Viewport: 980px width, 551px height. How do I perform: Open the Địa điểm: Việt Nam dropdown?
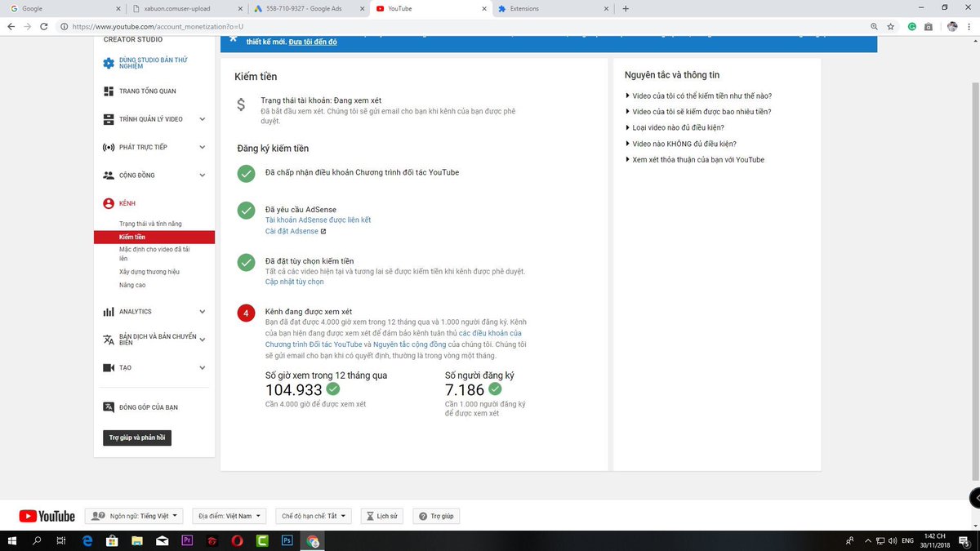tap(229, 516)
